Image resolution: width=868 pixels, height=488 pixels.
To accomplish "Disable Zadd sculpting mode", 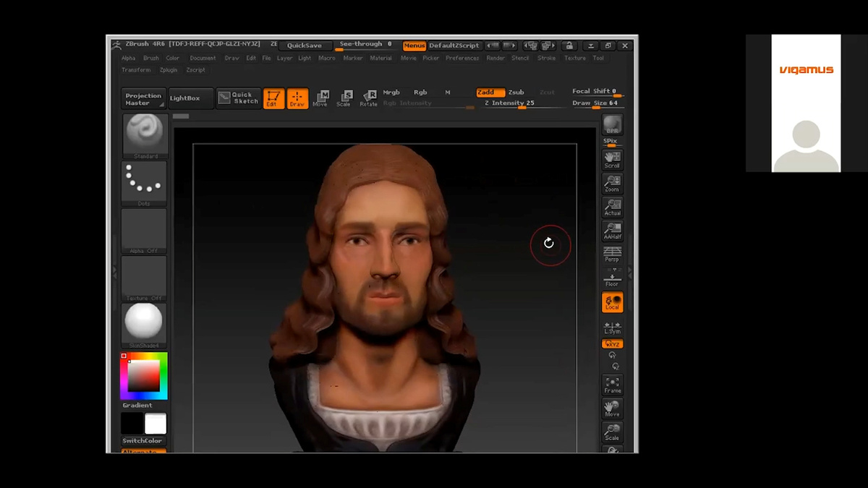I will 490,93.
